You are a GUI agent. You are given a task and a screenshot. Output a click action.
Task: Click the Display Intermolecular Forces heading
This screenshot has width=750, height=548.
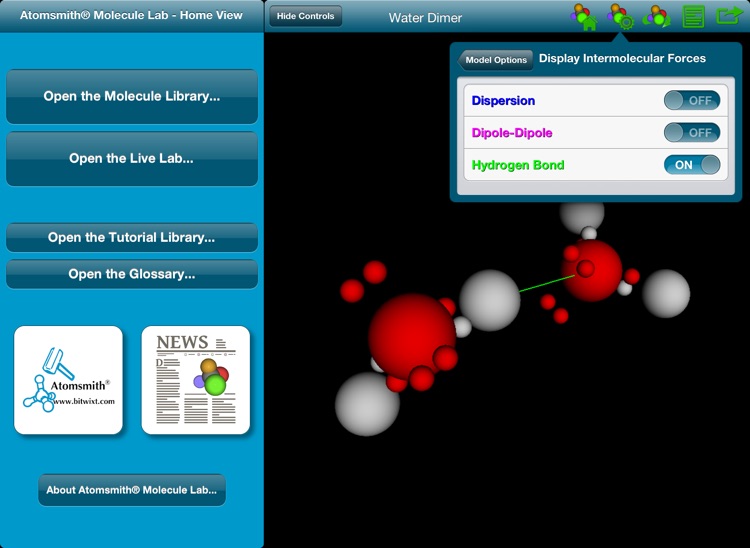[622, 58]
